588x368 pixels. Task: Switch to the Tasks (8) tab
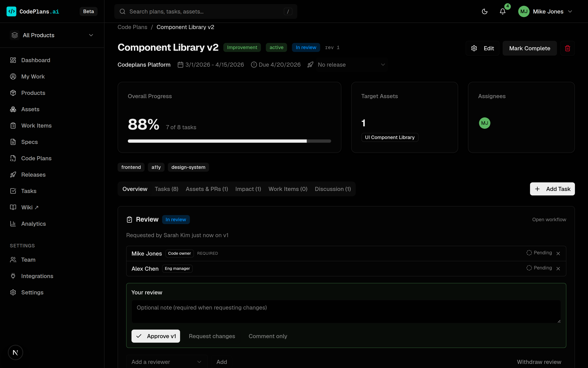pyautogui.click(x=166, y=189)
